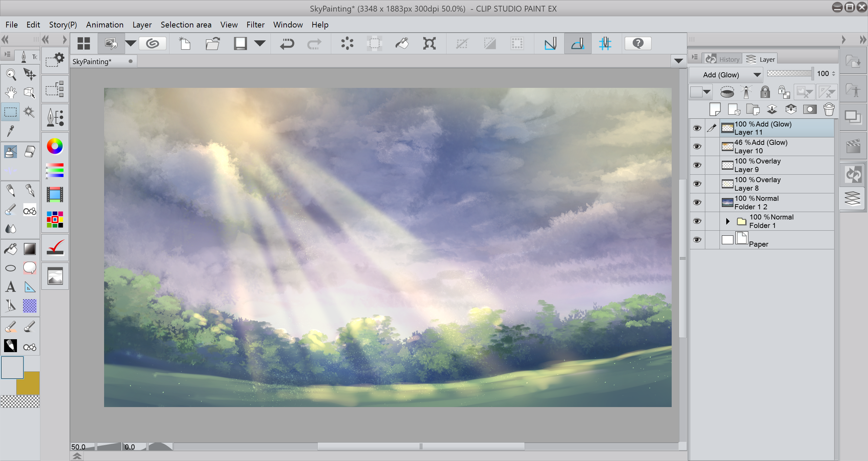Select the Gradient tool
Viewport: 868px width, 461px height.
pos(30,249)
